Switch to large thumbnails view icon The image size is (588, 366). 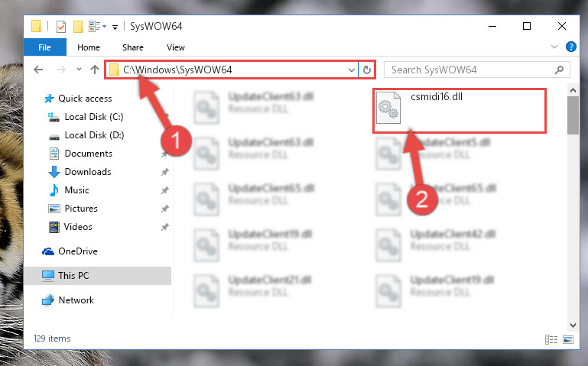[x=568, y=339]
